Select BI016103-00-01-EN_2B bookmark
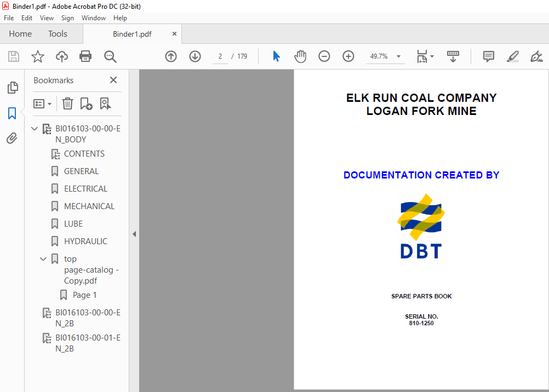 click(88, 343)
